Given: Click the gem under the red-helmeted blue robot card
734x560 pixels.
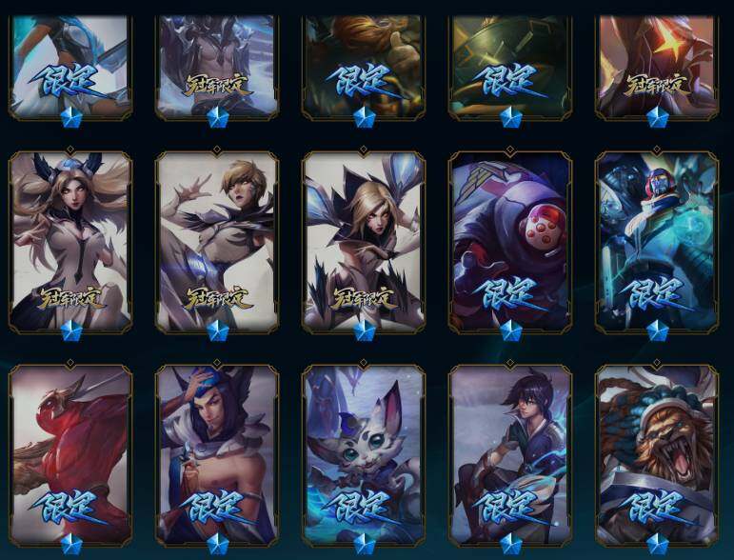Looking at the screenshot, I should click(657, 330).
